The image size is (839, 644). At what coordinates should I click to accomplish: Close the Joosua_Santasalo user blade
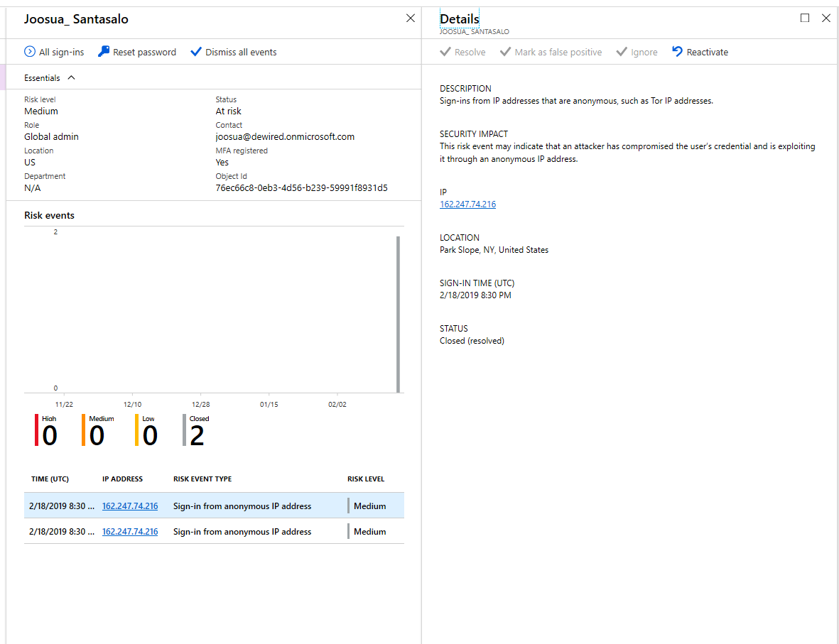click(410, 18)
